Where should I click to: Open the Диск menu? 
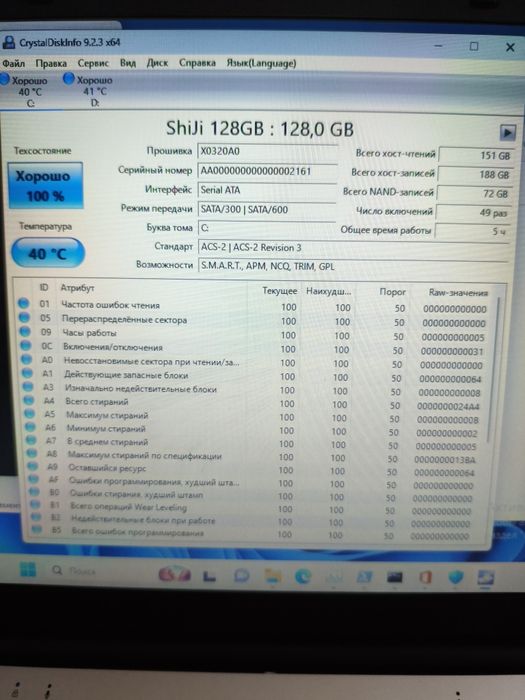157,63
